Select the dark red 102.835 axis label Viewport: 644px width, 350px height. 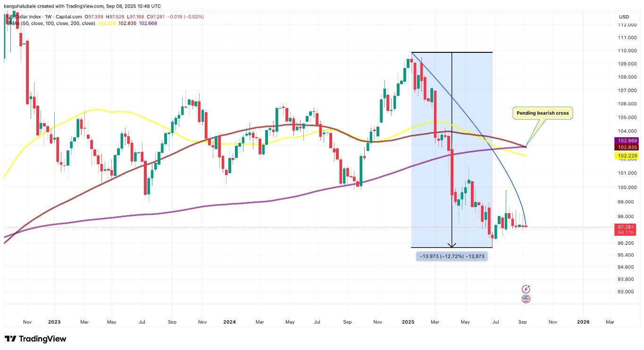(626, 147)
